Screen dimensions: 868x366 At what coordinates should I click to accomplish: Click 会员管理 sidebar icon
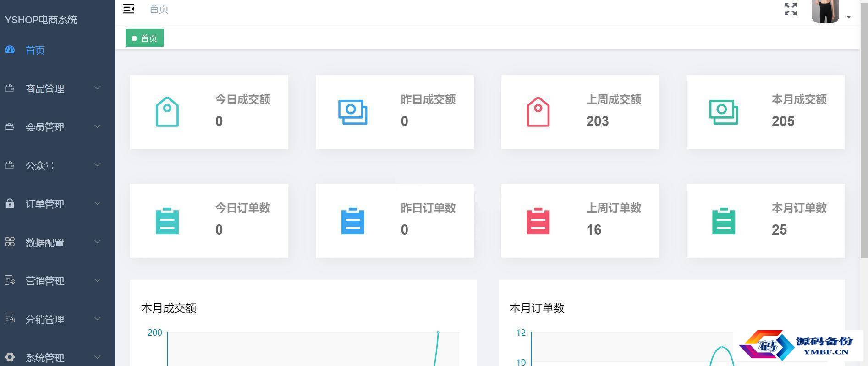pyautogui.click(x=10, y=126)
